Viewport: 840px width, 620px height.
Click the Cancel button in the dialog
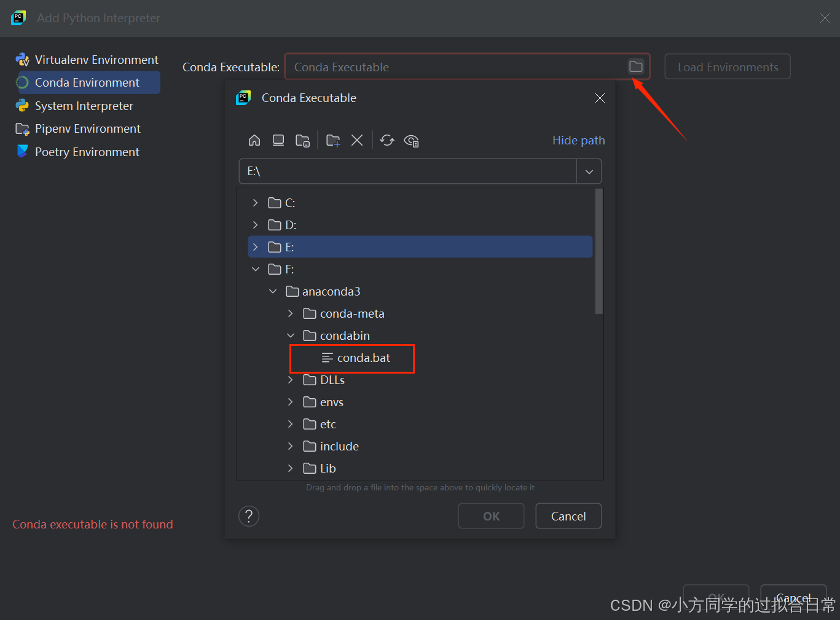568,516
